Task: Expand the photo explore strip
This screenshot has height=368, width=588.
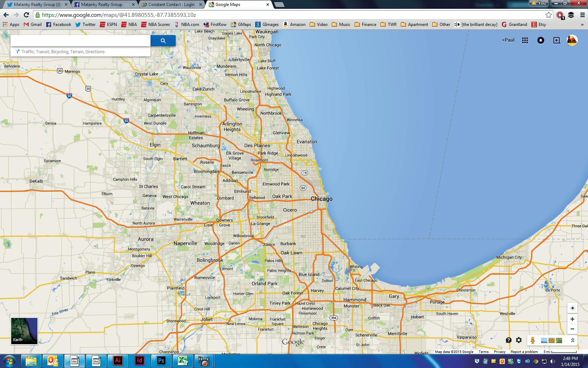Action: click(573, 340)
